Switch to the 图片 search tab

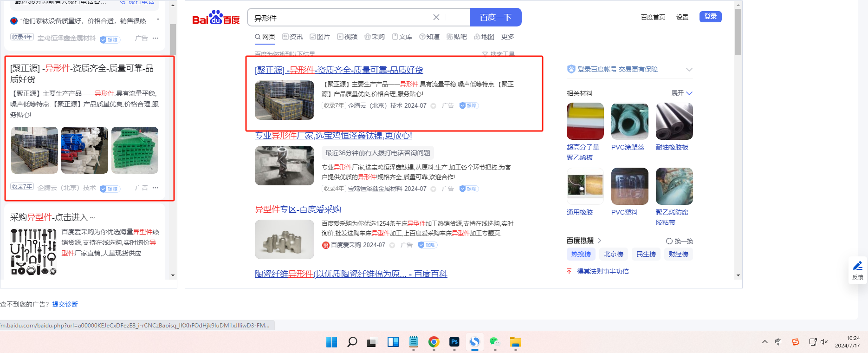(320, 37)
